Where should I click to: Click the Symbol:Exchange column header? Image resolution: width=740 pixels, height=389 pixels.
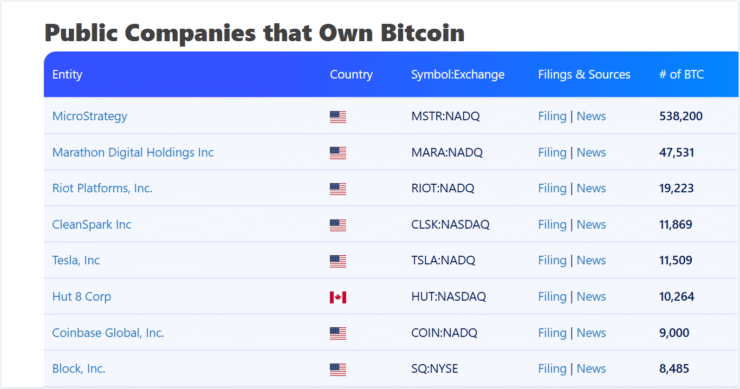point(458,75)
